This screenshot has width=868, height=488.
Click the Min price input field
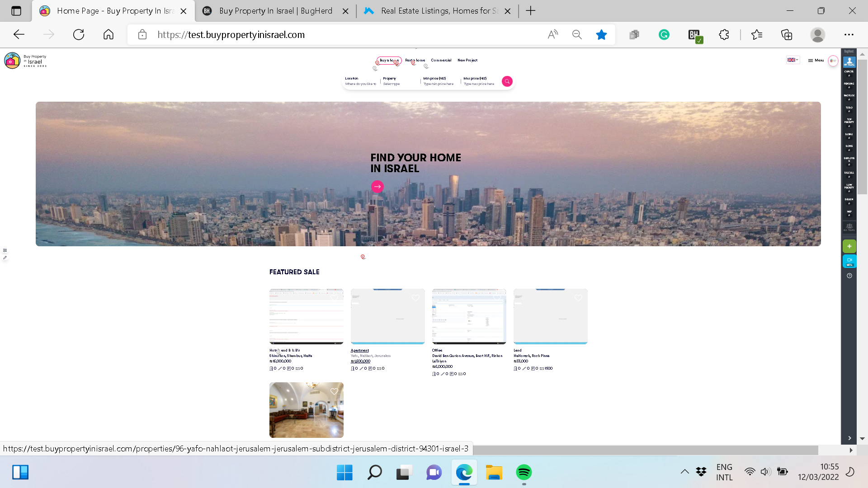438,84
